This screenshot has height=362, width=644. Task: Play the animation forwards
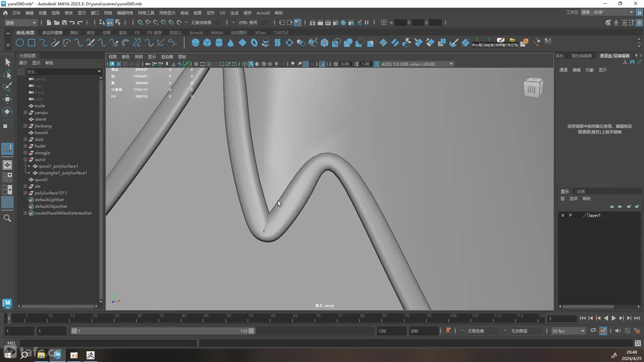pyautogui.click(x=613, y=318)
